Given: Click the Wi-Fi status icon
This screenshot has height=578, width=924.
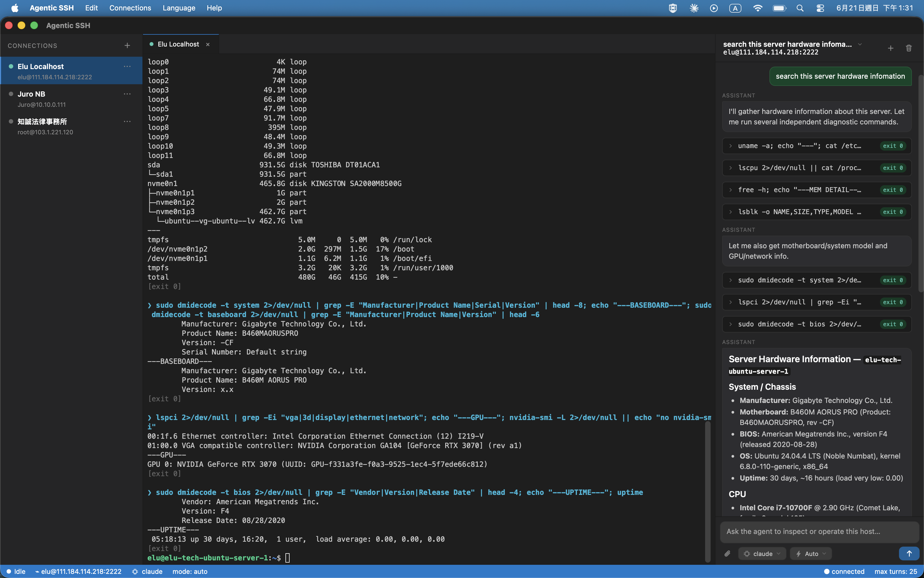Looking at the screenshot, I should 758,8.
